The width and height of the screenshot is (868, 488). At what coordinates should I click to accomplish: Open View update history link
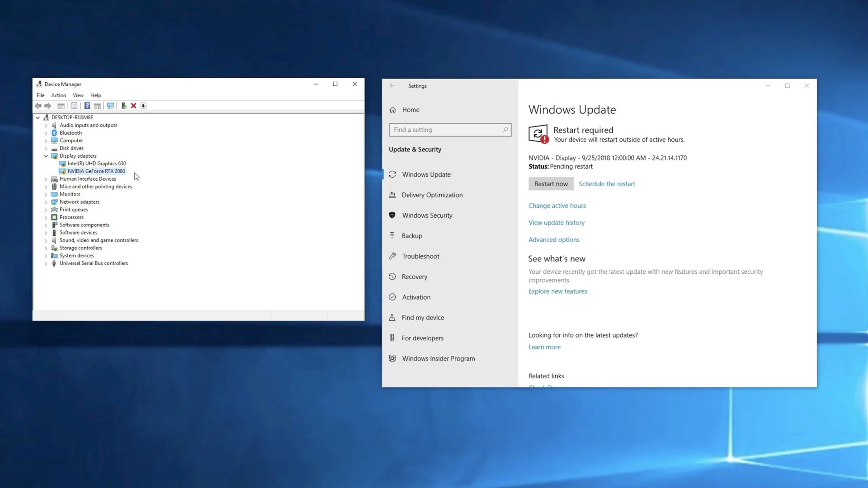557,223
